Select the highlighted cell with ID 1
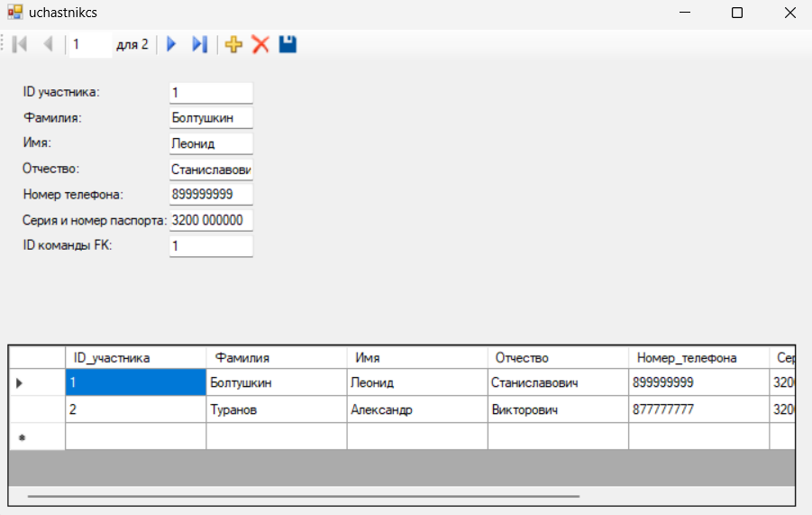 136,382
